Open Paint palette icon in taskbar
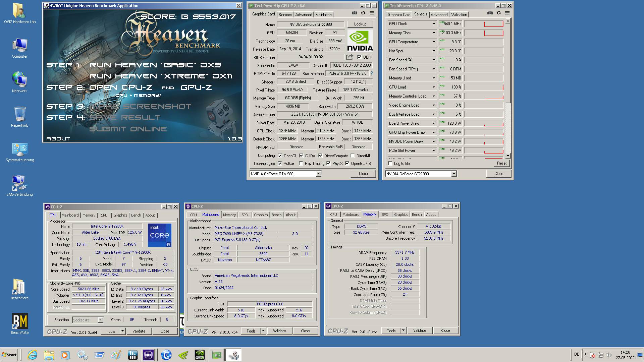The width and height of the screenshot is (644, 362). [x=116, y=355]
